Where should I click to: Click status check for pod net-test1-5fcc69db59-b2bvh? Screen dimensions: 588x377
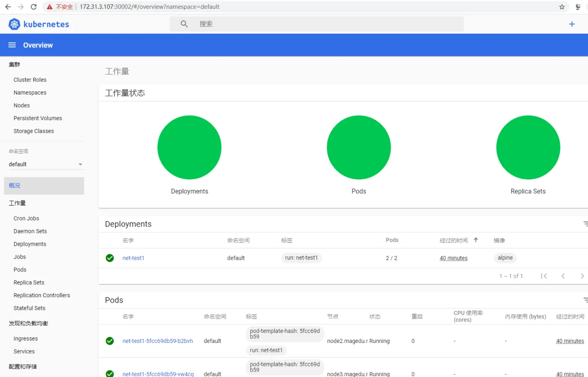click(x=110, y=341)
